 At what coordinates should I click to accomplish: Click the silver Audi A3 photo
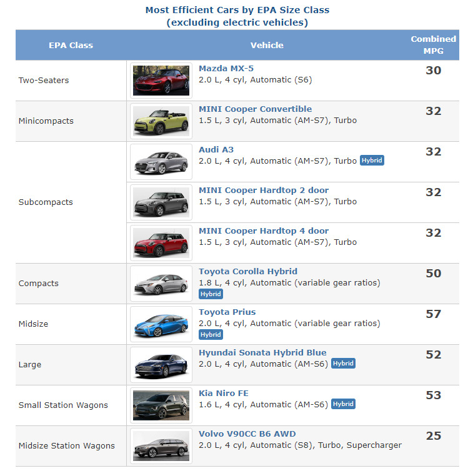(161, 162)
